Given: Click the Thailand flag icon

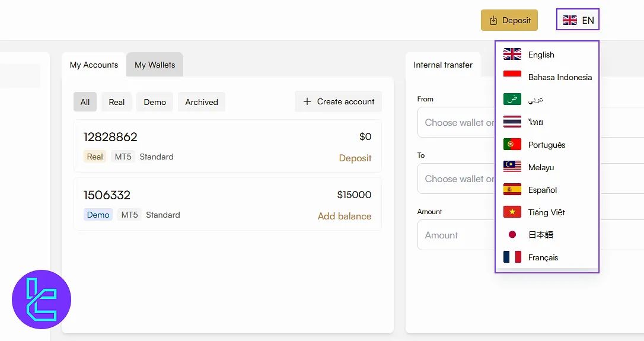Looking at the screenshot, I should point(512,122).
